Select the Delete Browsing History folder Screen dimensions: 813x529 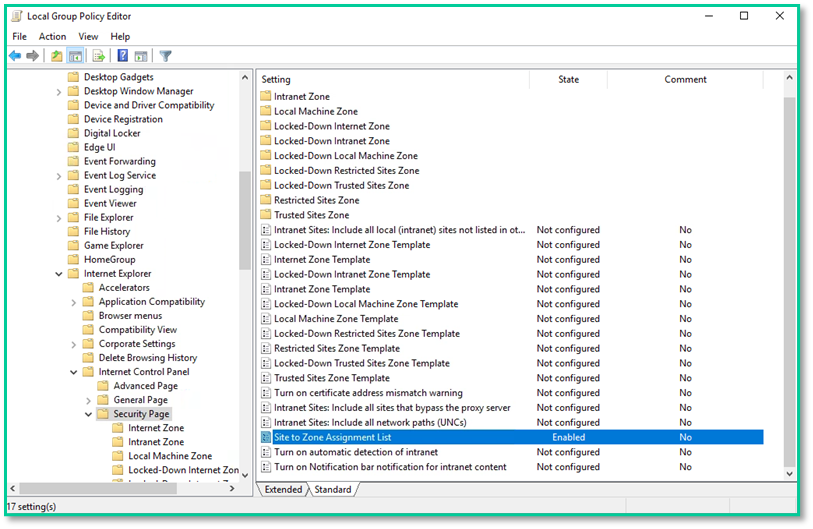pyautogui.click(x=147, y=358)
